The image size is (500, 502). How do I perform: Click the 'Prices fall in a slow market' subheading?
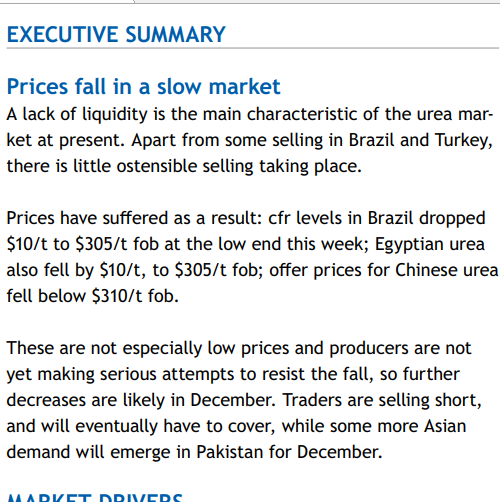coord(143,87)
